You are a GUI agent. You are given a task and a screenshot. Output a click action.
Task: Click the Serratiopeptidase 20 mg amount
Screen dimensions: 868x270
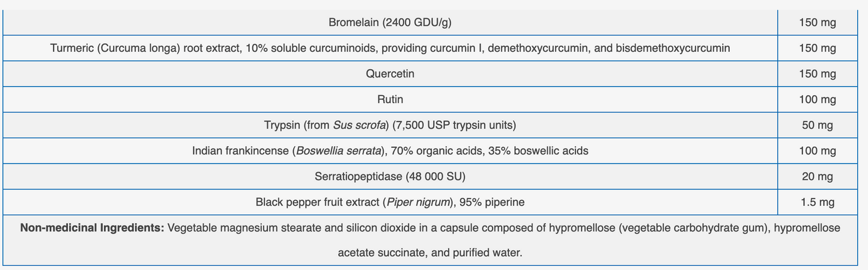817,177
